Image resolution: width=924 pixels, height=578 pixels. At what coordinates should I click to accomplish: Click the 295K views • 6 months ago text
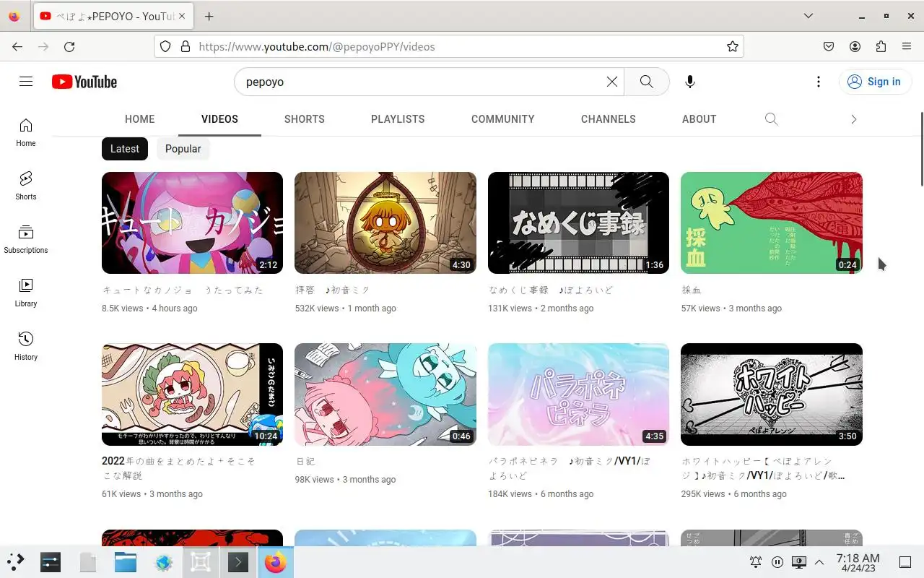[x=733, y=494]
